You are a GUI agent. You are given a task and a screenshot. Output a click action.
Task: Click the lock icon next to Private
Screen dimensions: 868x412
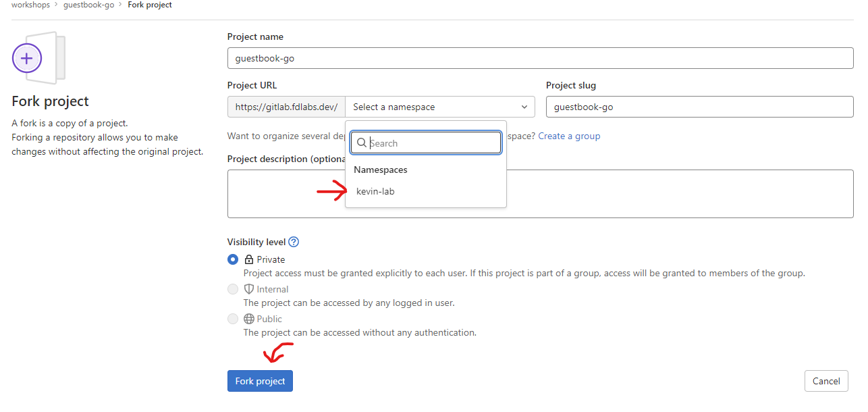click(249, 259)
